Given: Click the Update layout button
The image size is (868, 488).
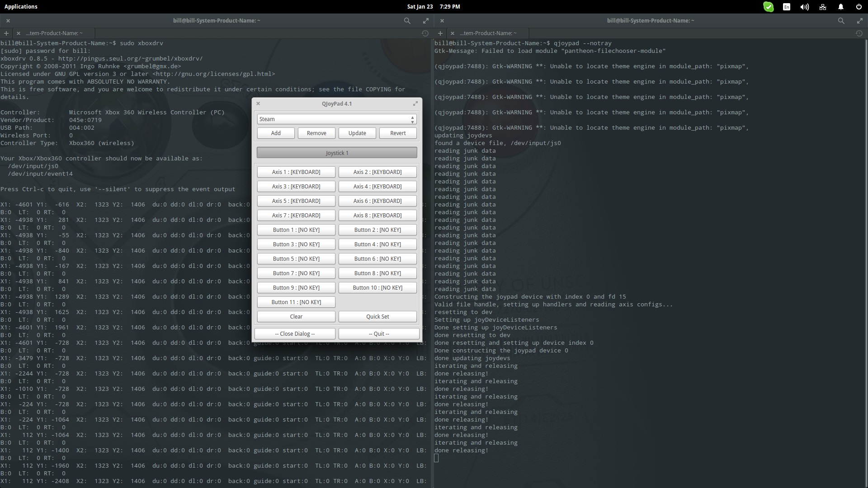Looking at the screenshot, I should (357, 133).
